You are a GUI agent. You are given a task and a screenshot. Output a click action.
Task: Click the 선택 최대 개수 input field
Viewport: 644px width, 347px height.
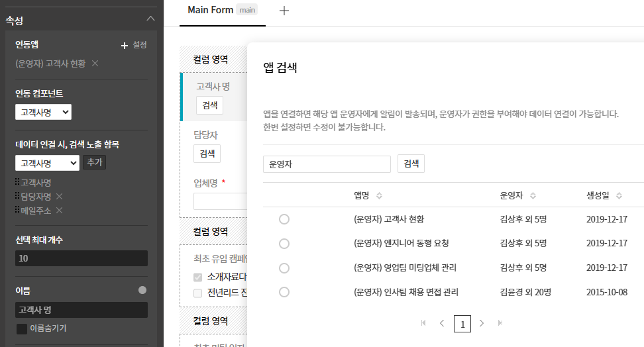[81, 258]
